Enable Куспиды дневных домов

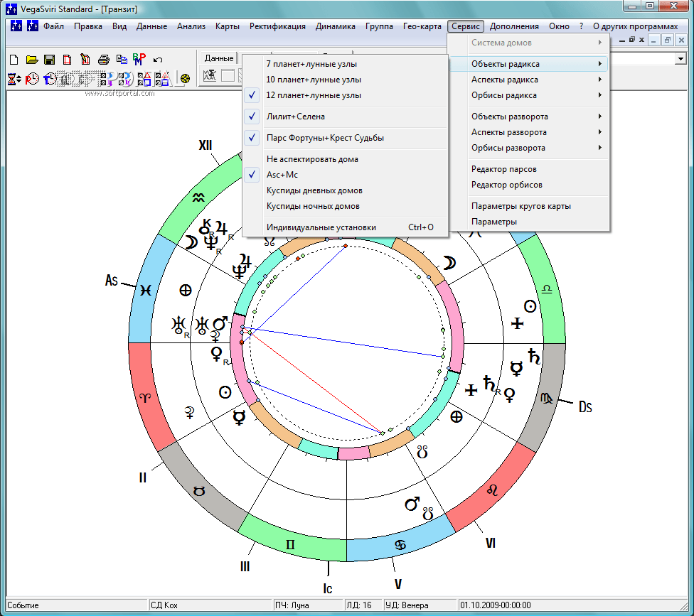(346, 190)
